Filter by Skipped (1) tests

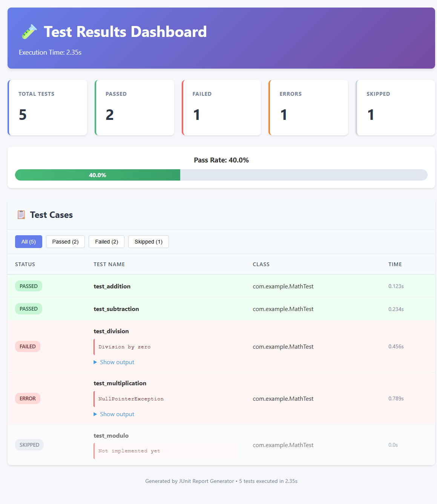point(149,242)
